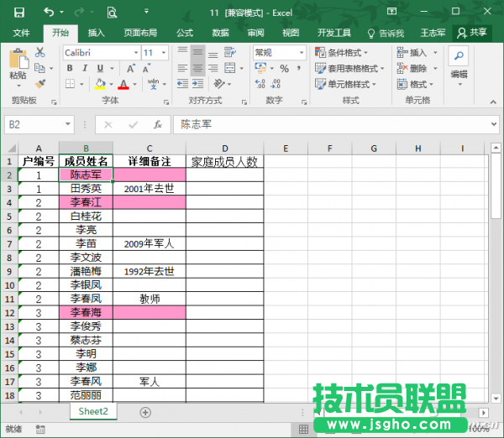Align text left icon
504x438 pixels.
[x=182, y=68]
